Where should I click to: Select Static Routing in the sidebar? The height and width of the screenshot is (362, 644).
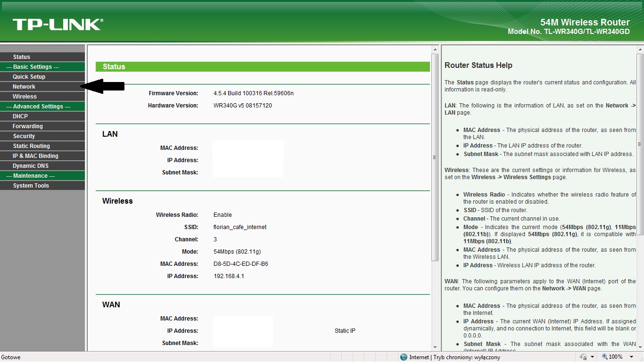(x=42, y=146)
